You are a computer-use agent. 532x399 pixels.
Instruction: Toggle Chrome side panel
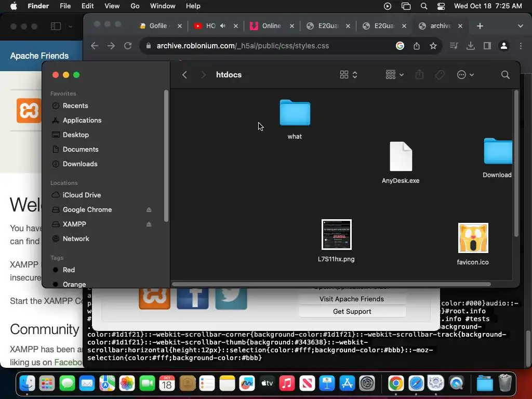coord(487,46)
